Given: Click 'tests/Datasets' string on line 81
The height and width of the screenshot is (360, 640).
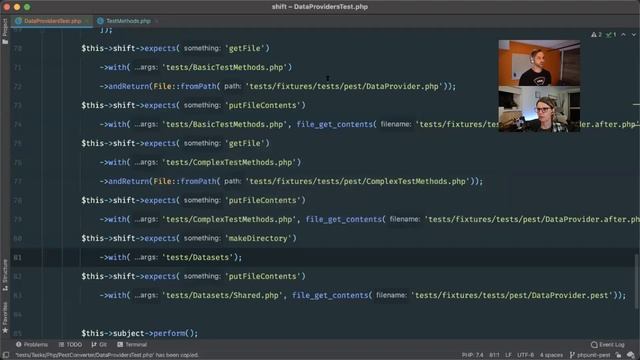Looking at the screenshot, I should click(198, 258).
